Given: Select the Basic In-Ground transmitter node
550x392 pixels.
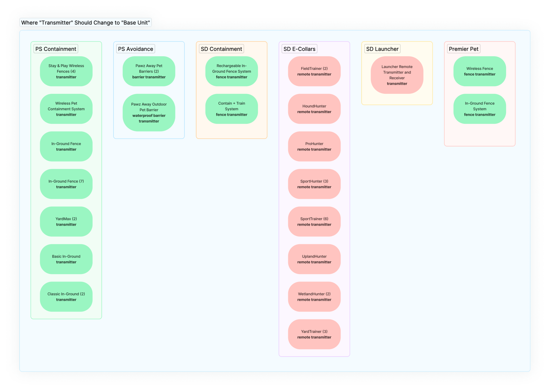Looking at the screenshot, I should click(66, 259).
